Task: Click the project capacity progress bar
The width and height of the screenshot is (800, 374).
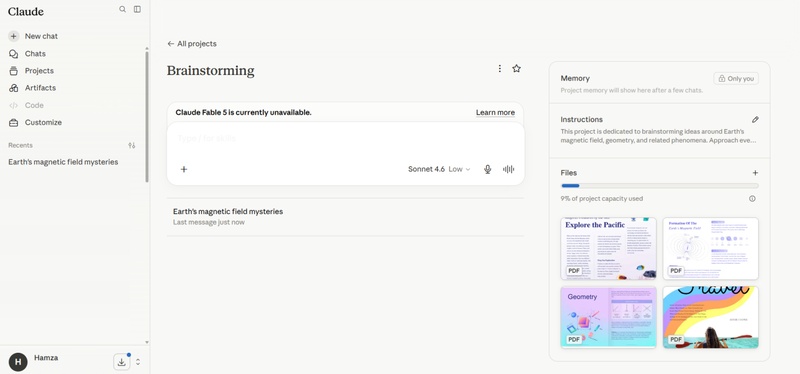Action: [x=659, y=186]
